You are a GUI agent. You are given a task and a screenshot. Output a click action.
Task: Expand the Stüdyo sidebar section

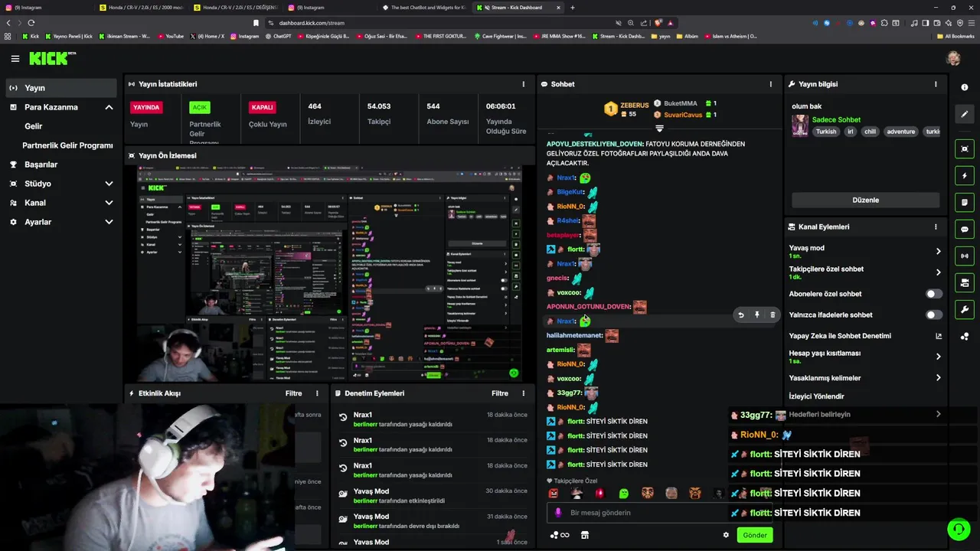coord(109,184)
